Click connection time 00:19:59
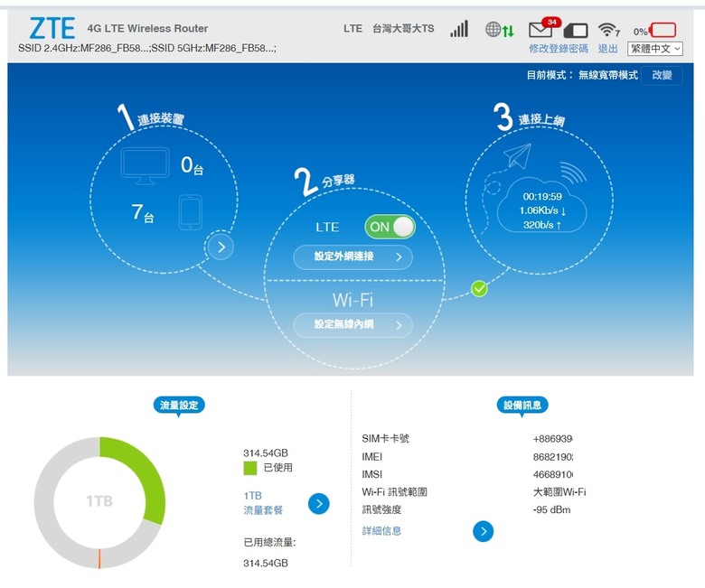Image resolution: width=705 pixels, height=588 pixels. click(542, 196)
